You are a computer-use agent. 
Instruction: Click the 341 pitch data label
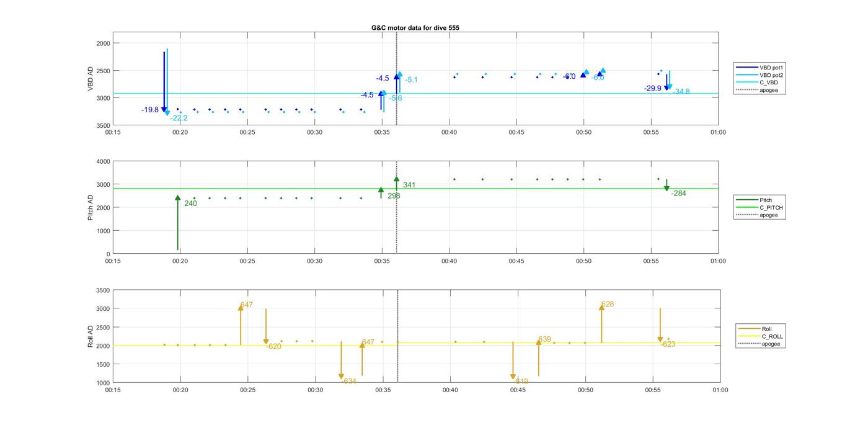pyautogui.click(x=409, y=185)
